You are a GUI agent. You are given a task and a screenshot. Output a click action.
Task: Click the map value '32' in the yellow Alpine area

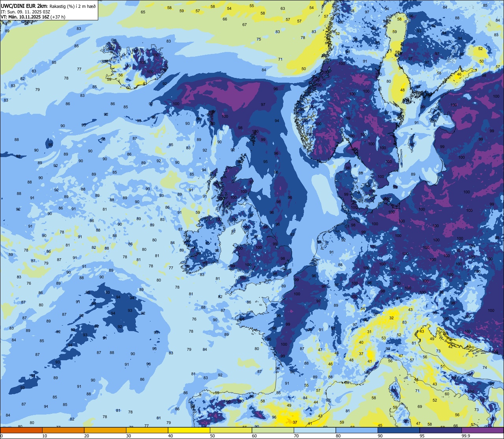tap(391, 318)
